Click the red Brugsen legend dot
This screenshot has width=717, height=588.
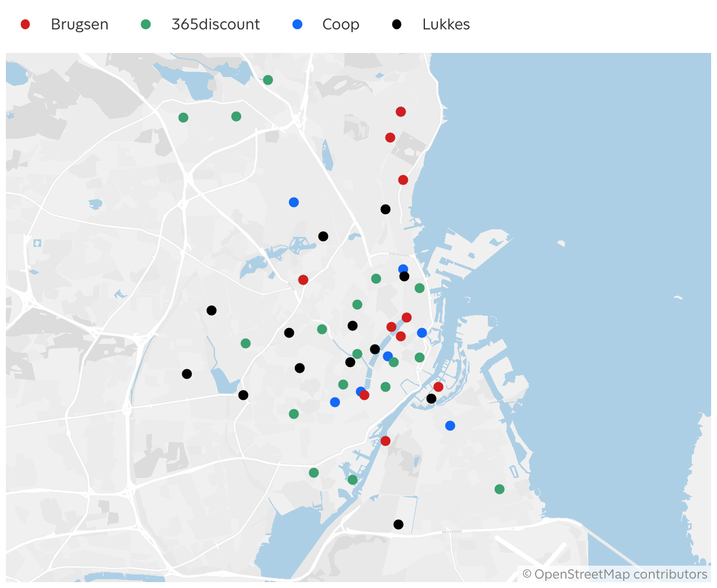tap(25, 24)
